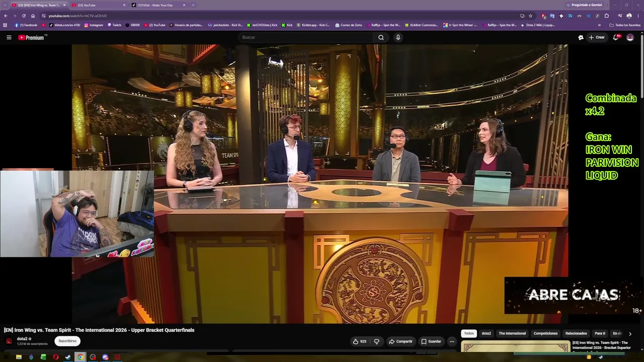Viewport: 644px width, 362px height.
Task: Click the YouTube search magnifier button
Action: tap(381, 37)
